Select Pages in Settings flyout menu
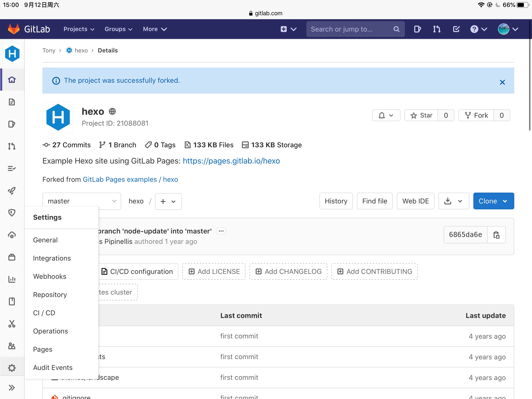 click(43, 349)
